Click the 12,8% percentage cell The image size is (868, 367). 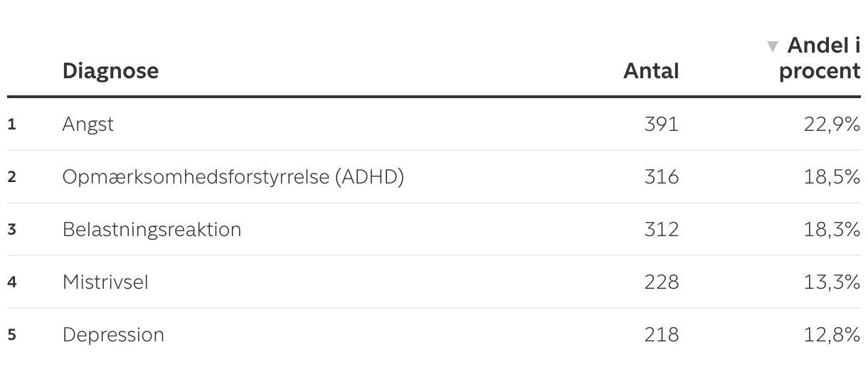click(832, 335)
